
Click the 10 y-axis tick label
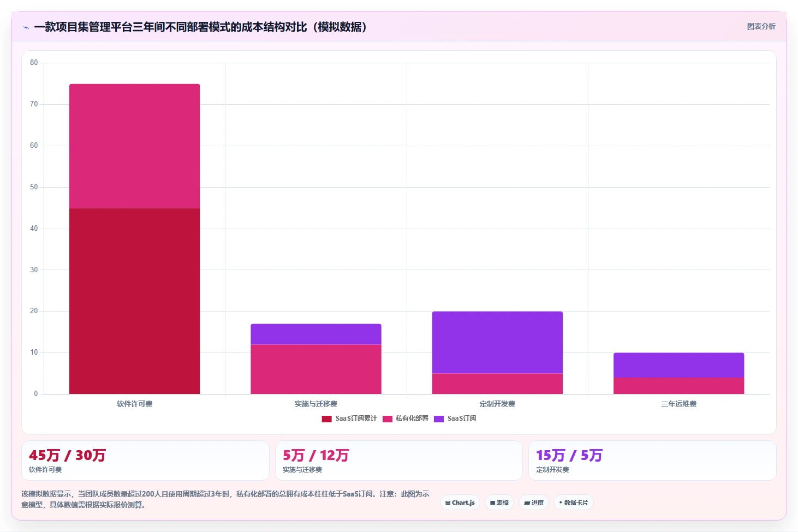34,352
